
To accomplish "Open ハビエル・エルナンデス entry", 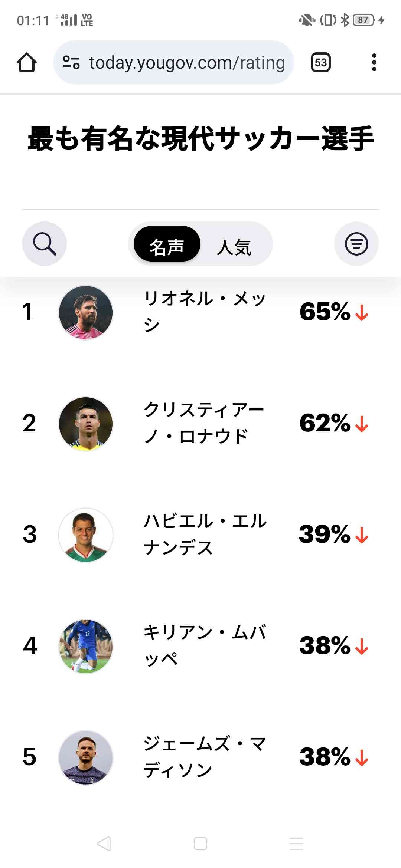I will click(205, 534).
